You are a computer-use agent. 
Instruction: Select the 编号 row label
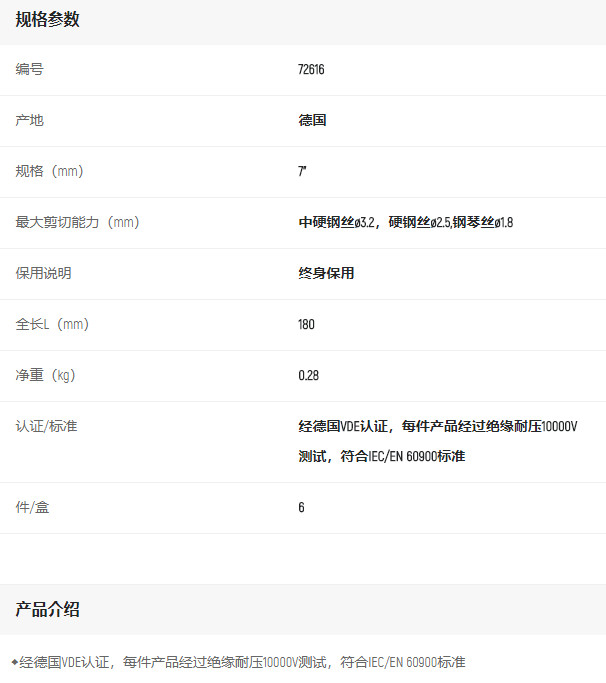(x=30, y=70)
